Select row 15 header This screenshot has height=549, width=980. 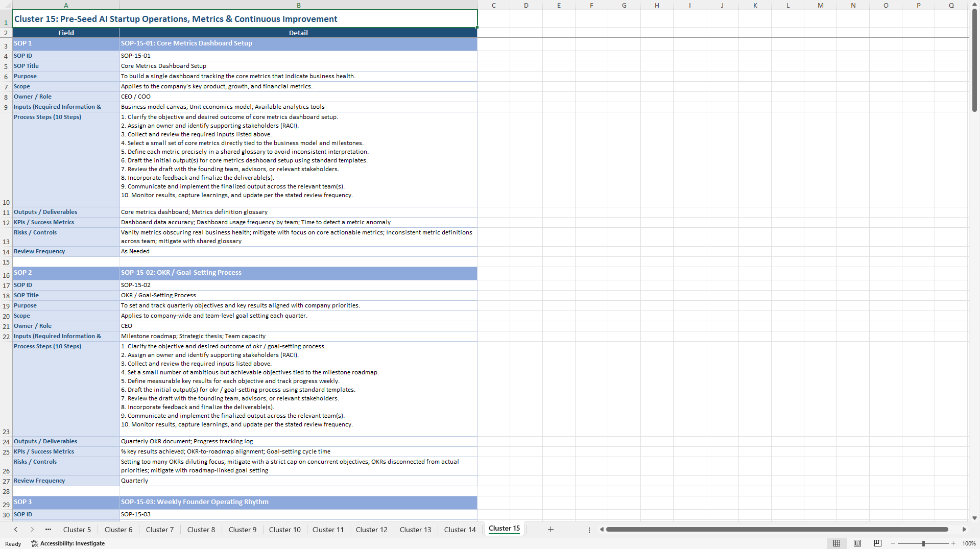6,262
